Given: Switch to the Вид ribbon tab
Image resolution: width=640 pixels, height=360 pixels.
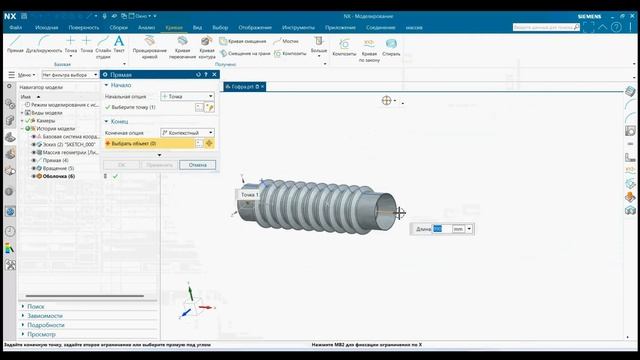Looking at the screenshot, I should [197, 27].
